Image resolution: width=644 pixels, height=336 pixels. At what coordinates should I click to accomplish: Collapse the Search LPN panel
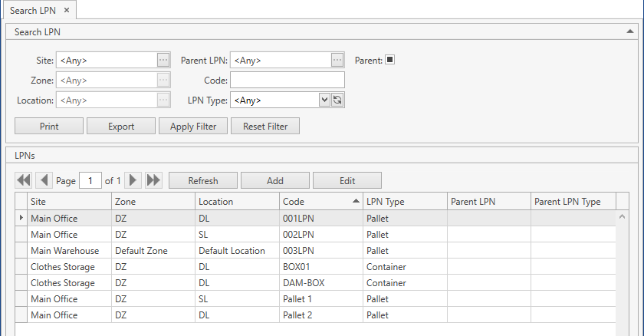[x=629, y=31]
